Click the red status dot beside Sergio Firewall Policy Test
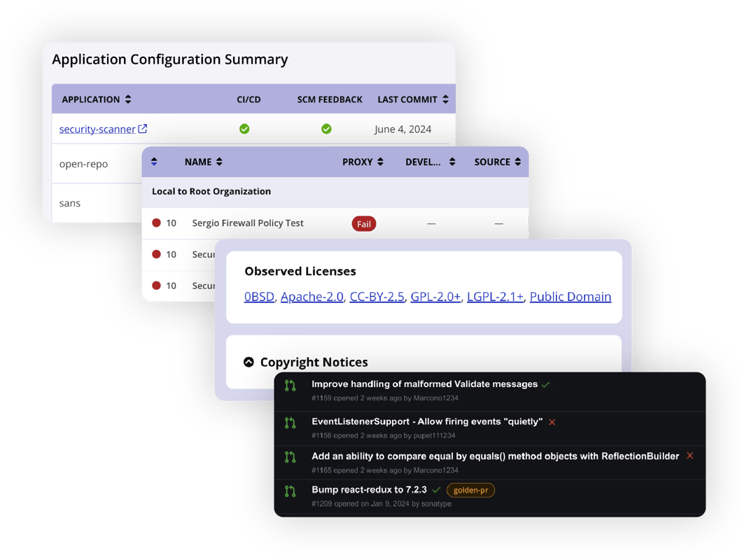The width and height of the screenshot is (742, 560). click(155, 223)
